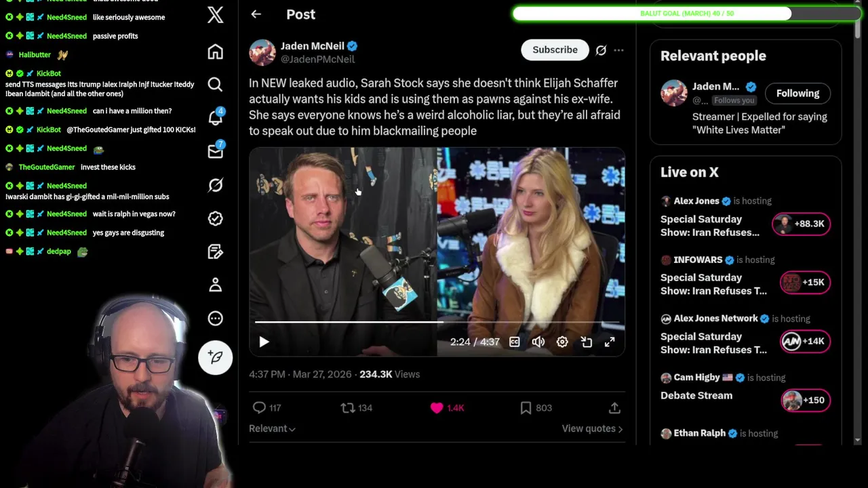
Task: Open Notifications bell in sidebar
Action: tap(215, 117)
